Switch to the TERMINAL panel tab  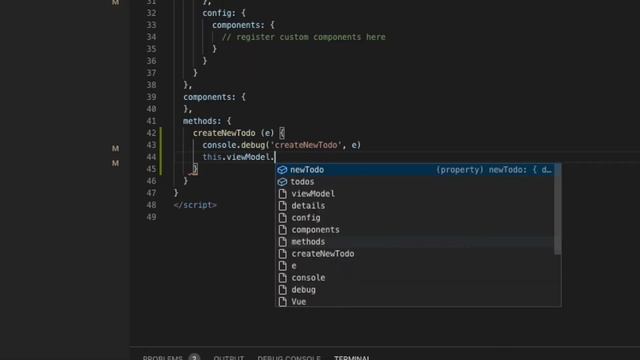click(x=352, y=358)
